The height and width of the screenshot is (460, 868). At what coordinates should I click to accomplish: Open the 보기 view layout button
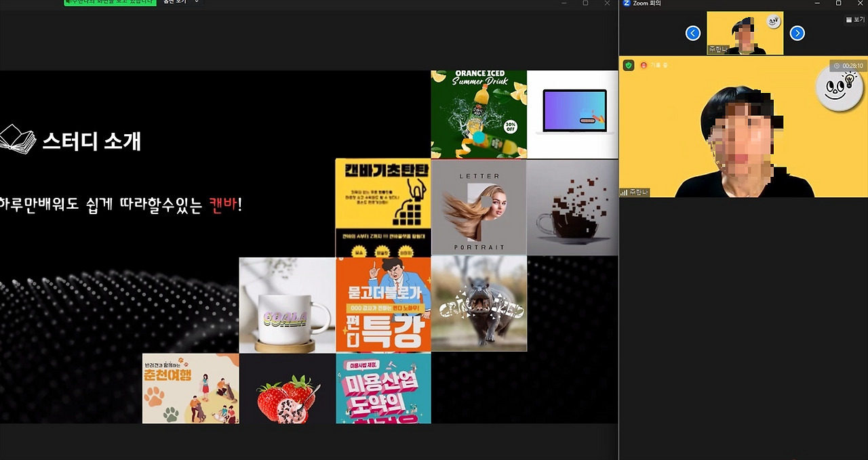click(854, 20)
